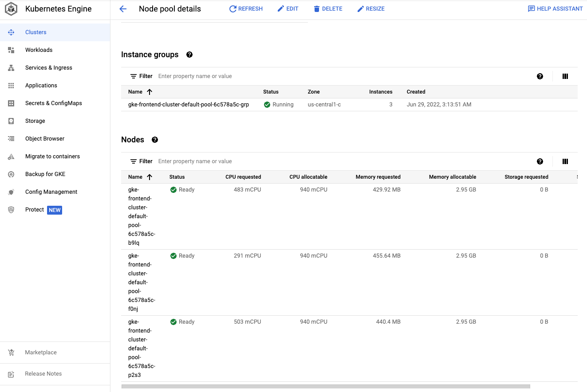Open the Object Browser icon
The height and width of the screenshot is (392, 587).
tap(11, 138)
